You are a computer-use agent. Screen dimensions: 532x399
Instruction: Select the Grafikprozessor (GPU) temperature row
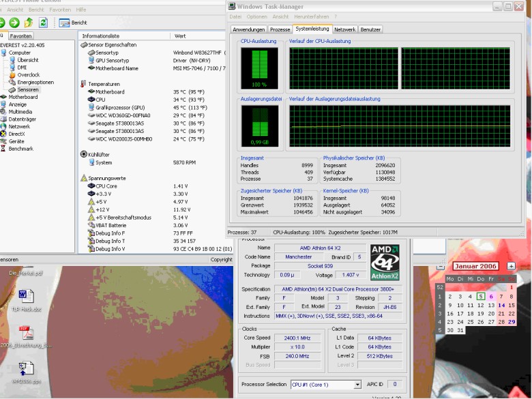point(151,108)
